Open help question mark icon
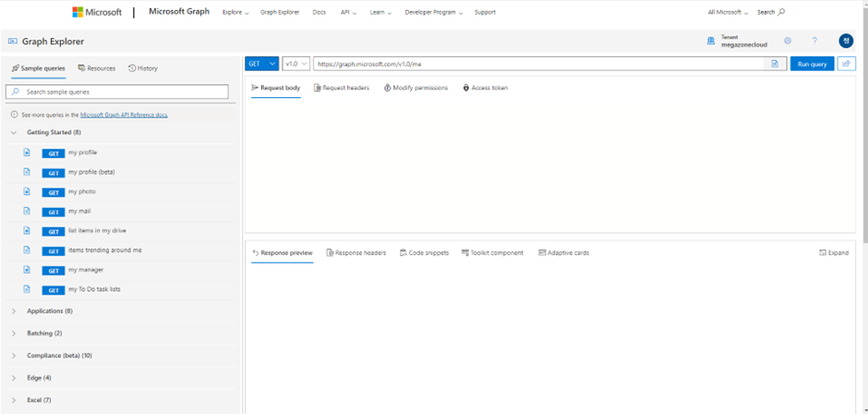This screenshot has height=414, width=868. point(814,41)
